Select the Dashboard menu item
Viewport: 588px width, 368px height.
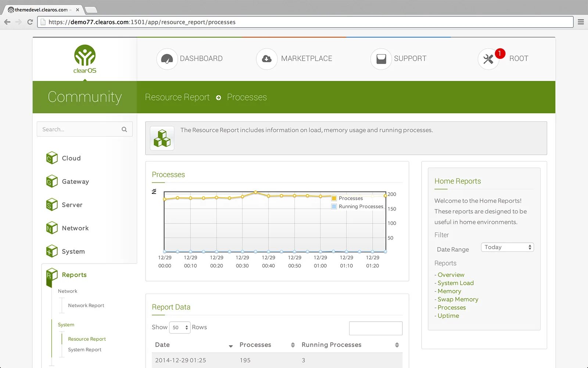tap(201, 59)
